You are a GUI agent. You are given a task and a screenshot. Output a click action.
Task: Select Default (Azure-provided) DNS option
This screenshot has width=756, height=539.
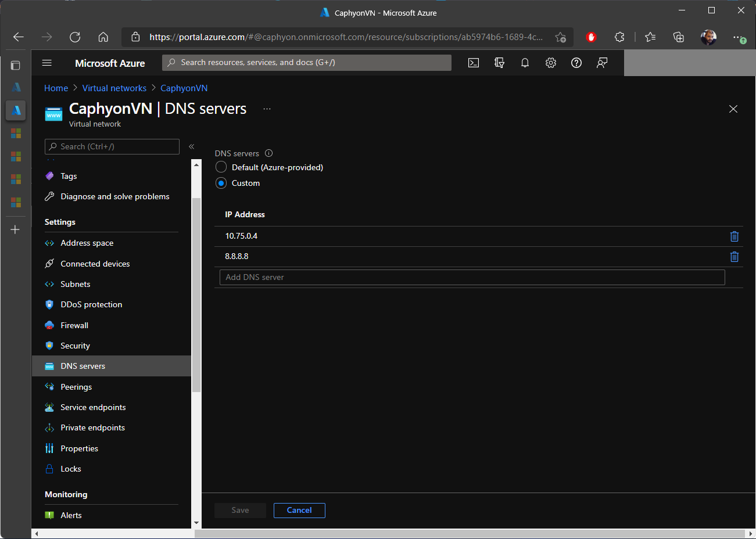[221, 167]
